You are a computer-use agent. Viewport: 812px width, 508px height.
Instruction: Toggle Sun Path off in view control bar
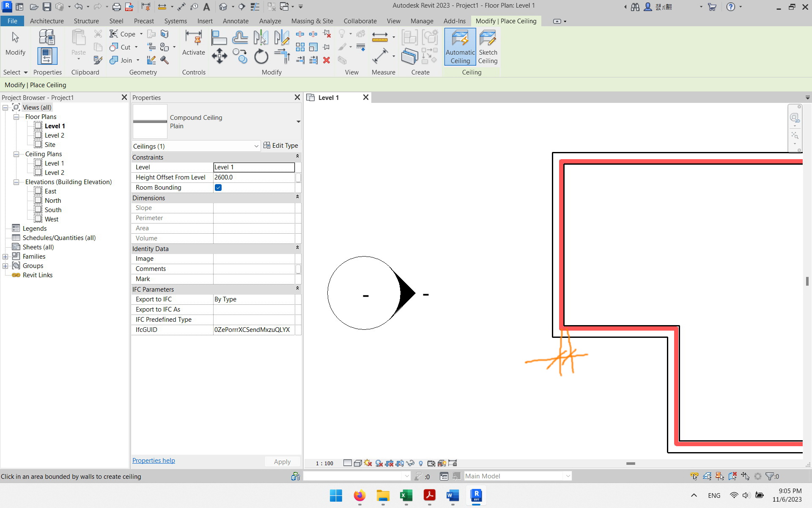point(368,463)
